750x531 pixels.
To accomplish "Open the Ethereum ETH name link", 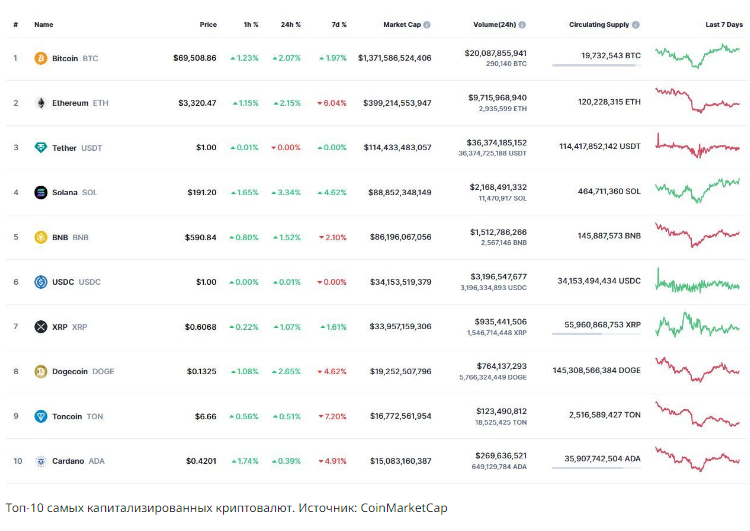I will 80,103.
